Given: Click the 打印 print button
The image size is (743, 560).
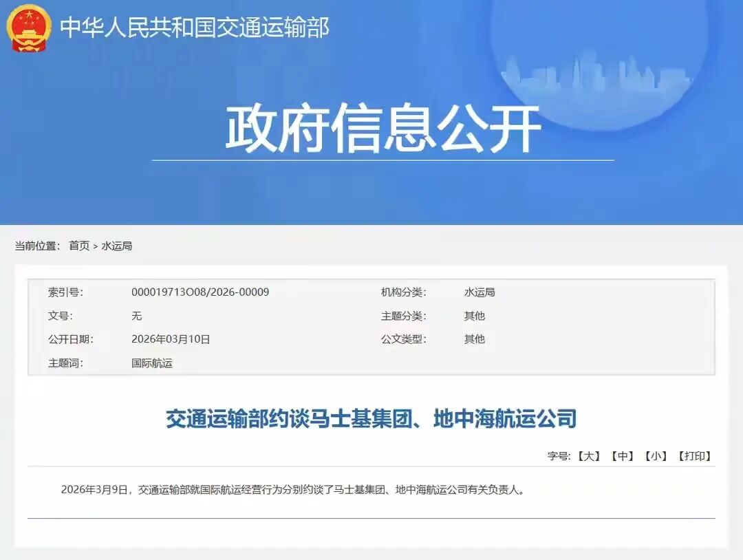Looking at the screenshot, I should click(695, 456).
